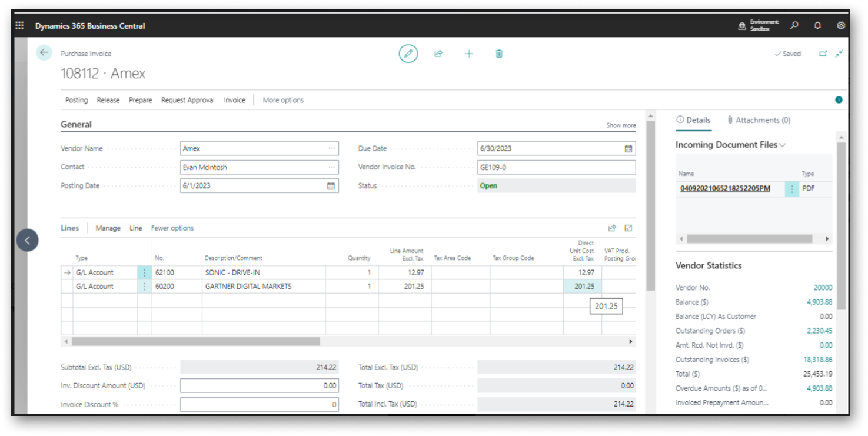This screenshot has height=436, width=868.
Task: Click More options in action bar
Action: [283, 100]
